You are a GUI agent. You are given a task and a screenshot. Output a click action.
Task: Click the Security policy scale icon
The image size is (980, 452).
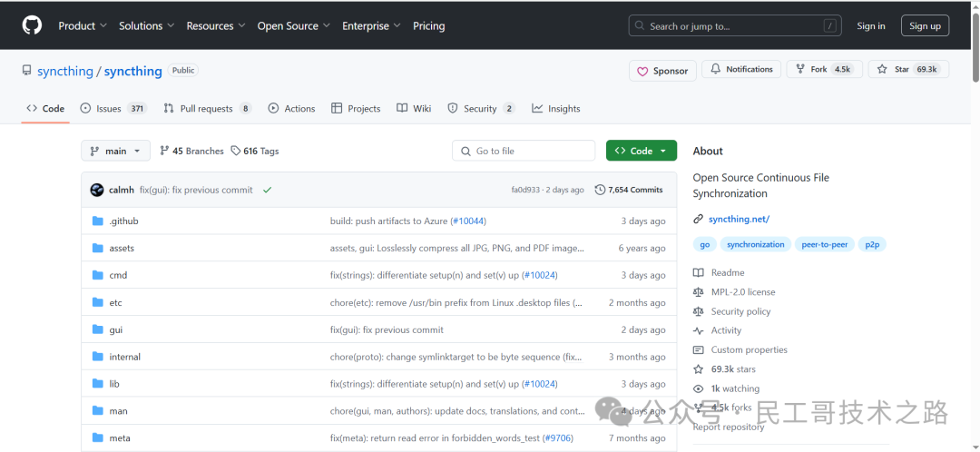pos(698,311)
